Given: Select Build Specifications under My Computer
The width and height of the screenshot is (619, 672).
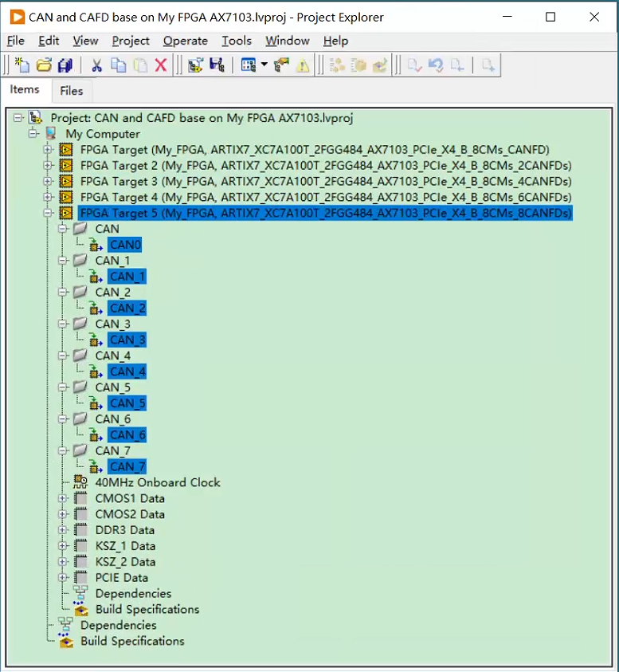Looking at the screenshot, I should 132,641.
